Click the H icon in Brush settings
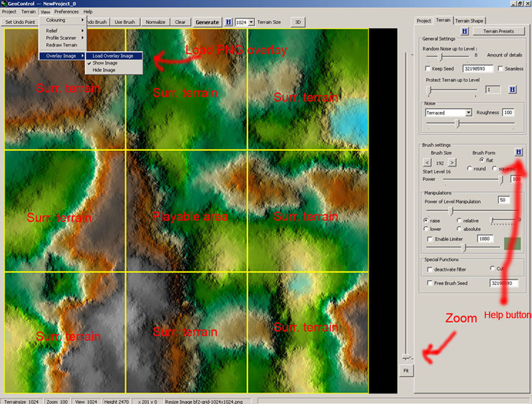Viewport: 532px width, 404px height. [x=518, y=152]
